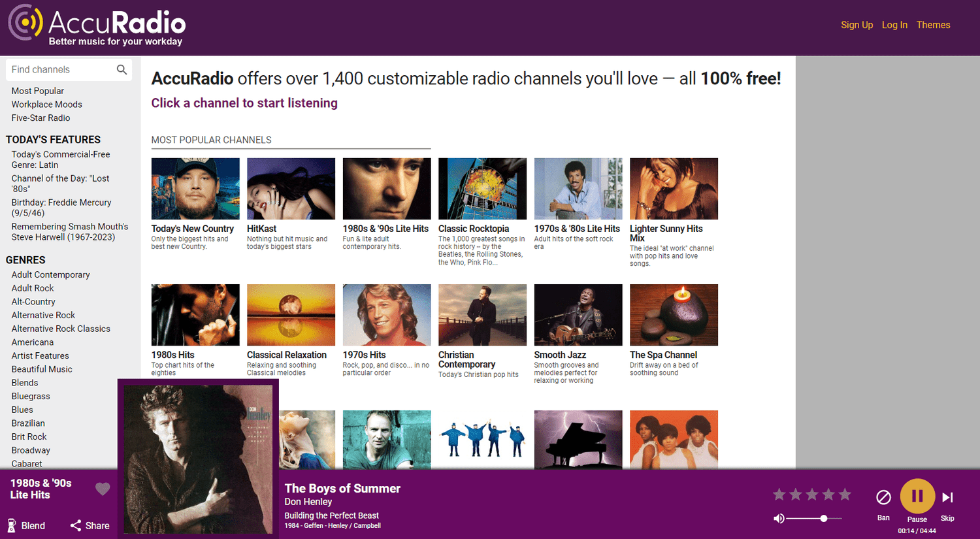Click the Most Popular Channels heading
The width and height of the screenshot is (980, 539).
[x=211, y=140]
